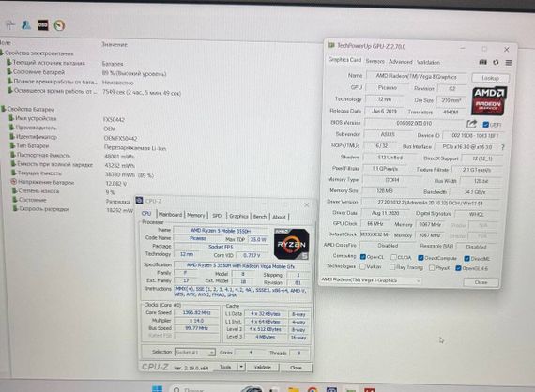Click the CPU-Z title bar icon
This screenshot has width=535, height=392.
(x=139, y=201)
